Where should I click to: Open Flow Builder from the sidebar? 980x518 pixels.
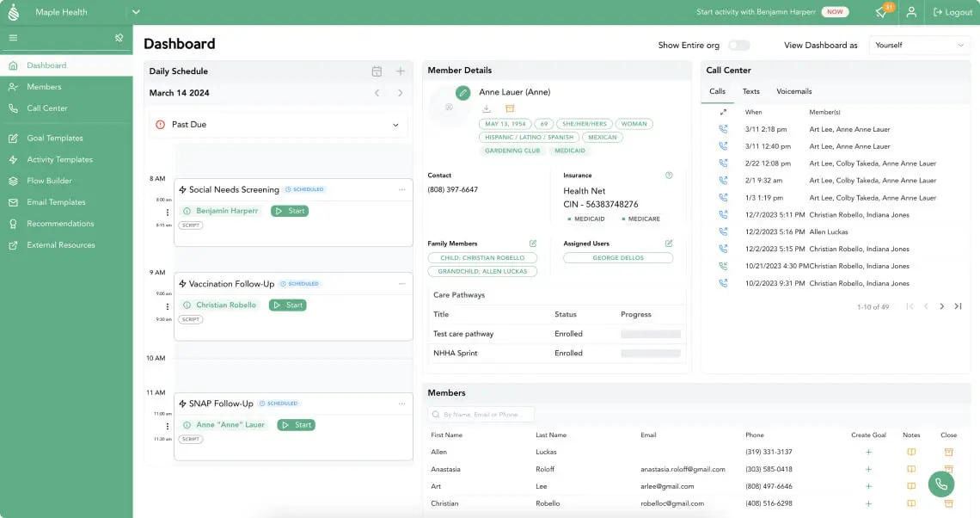pos(49,181)
